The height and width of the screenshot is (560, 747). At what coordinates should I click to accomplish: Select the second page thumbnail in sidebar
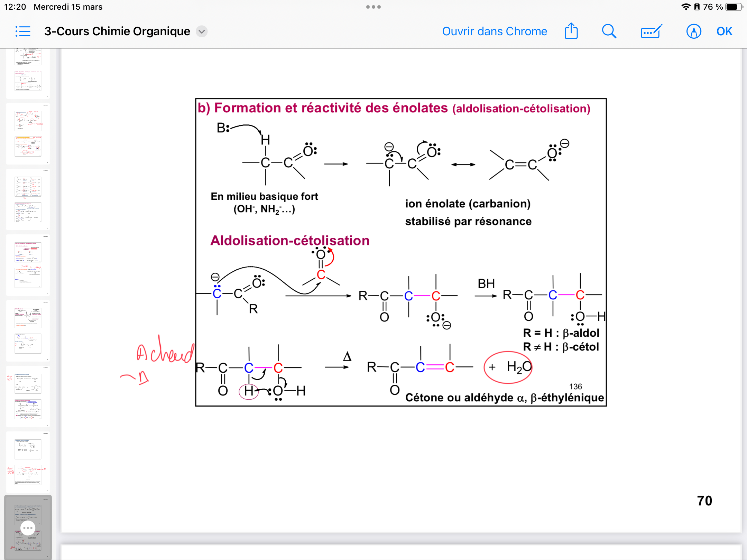pyautogui.click(x=28, y=134)
